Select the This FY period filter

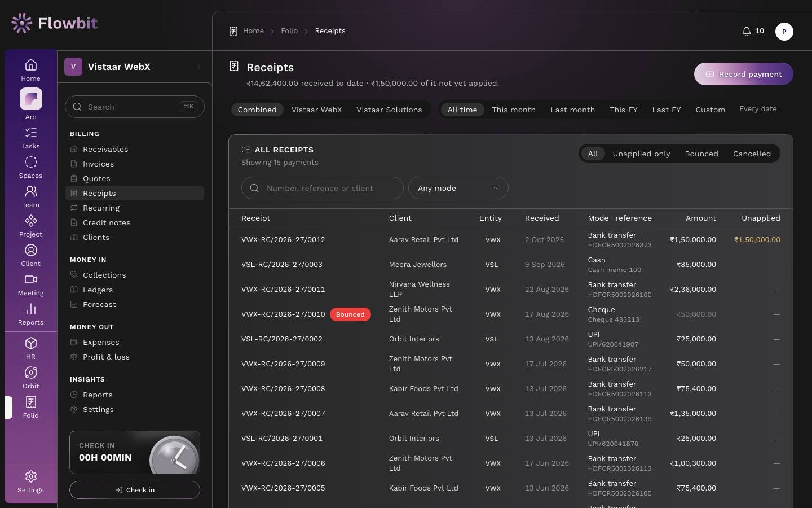point(623,110)
